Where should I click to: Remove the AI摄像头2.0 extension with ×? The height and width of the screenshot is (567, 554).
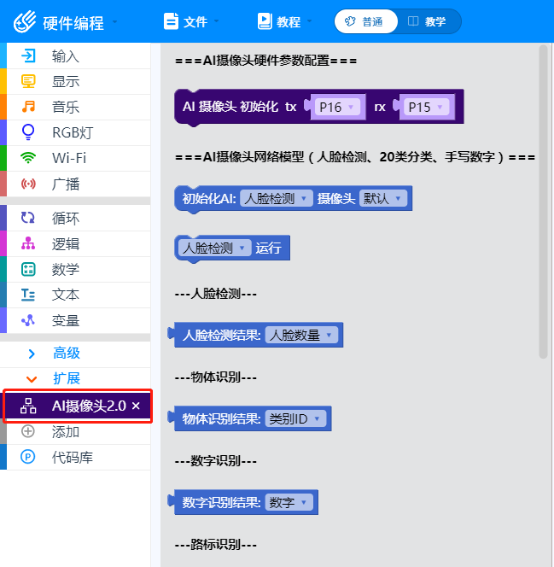click(x=136, y=406)
